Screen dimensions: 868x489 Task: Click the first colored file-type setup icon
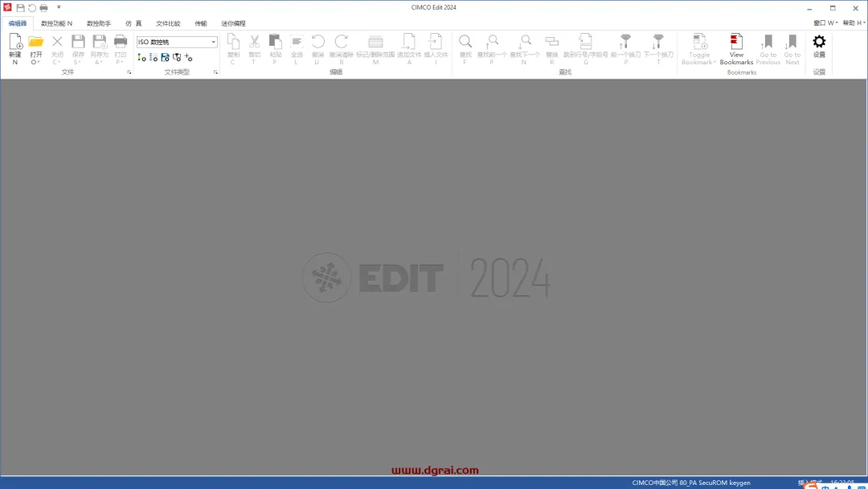point(141,58)
